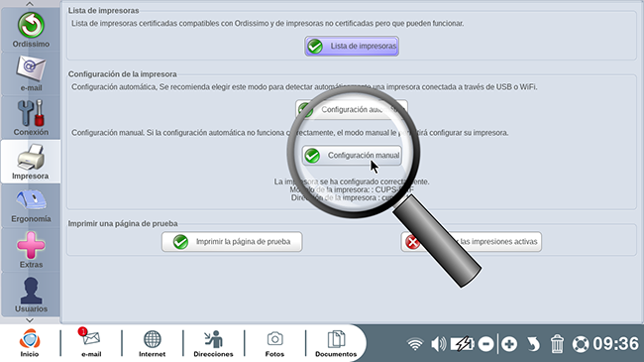Open the volume speaker control
The image size is (644, 362).
(438, 344)
